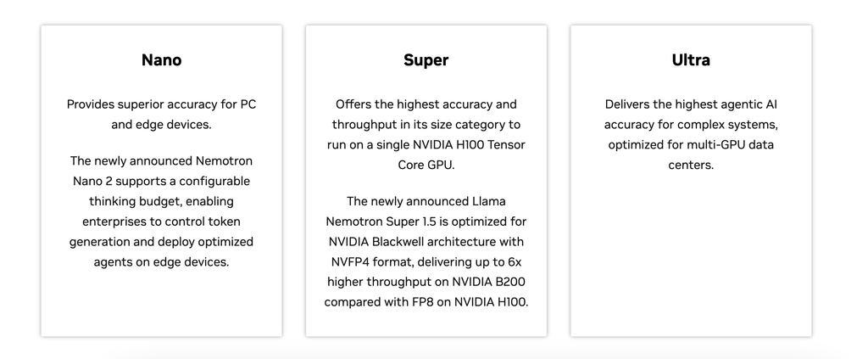This screenshot has width=868, height=359.
Task: Click the 'accuracy for complex systems' line
Action: pyautogui.click(x=691, y=124)
